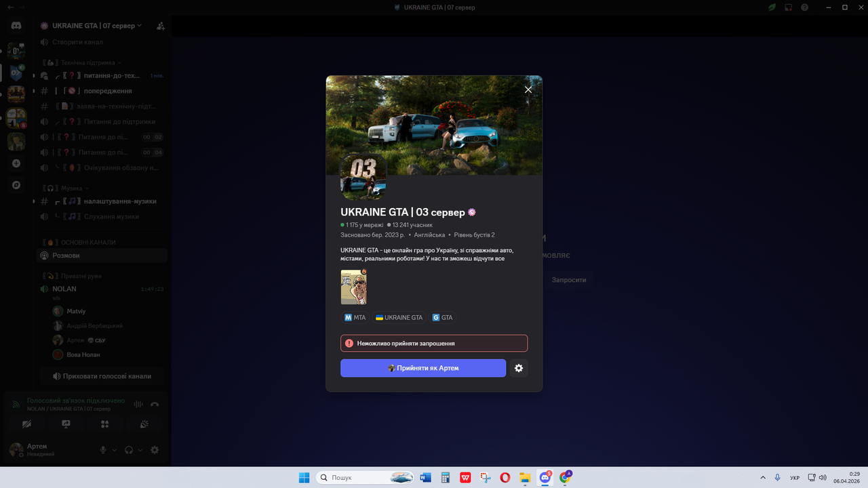Open Discord direct messages home
Image resolution: width=868 pixels, height=488 pixels.
(x=16, y=26)
